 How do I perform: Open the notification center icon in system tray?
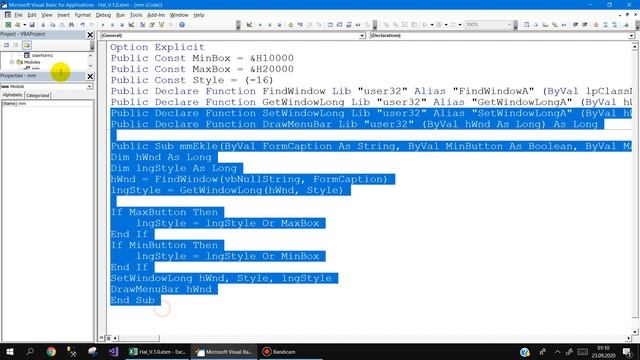[627, 351]
